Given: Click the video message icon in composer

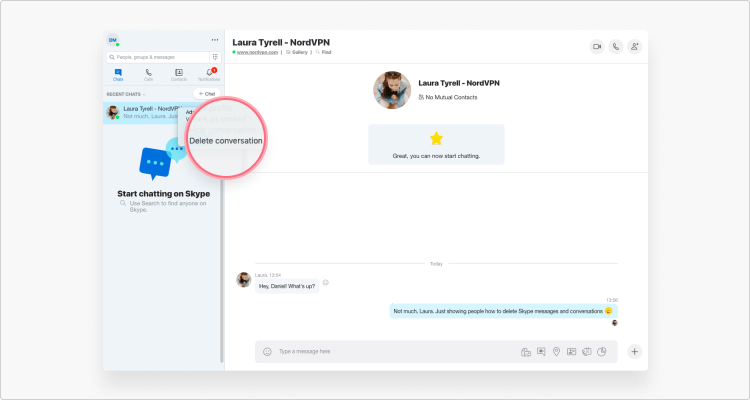Looking at the screenshot, I should click(x=541, y=352).
